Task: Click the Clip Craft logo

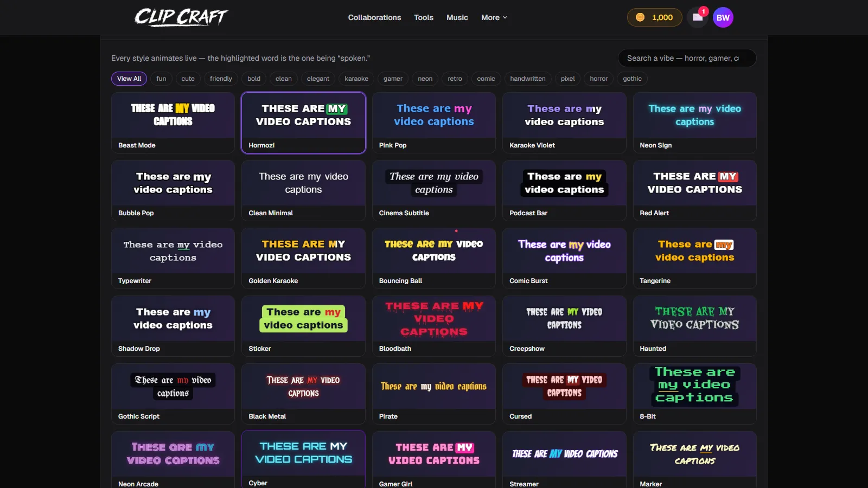Action: pos(181,17)
